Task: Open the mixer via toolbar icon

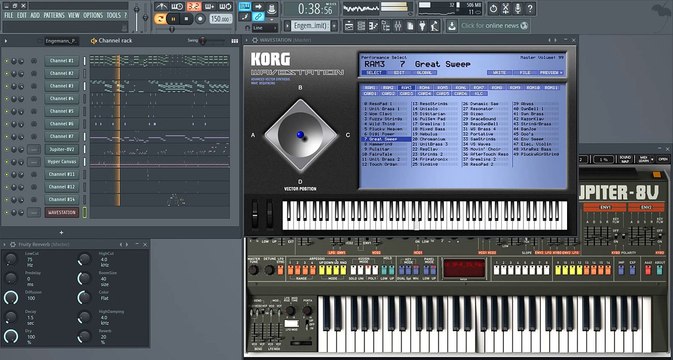Action: [398, 26]
